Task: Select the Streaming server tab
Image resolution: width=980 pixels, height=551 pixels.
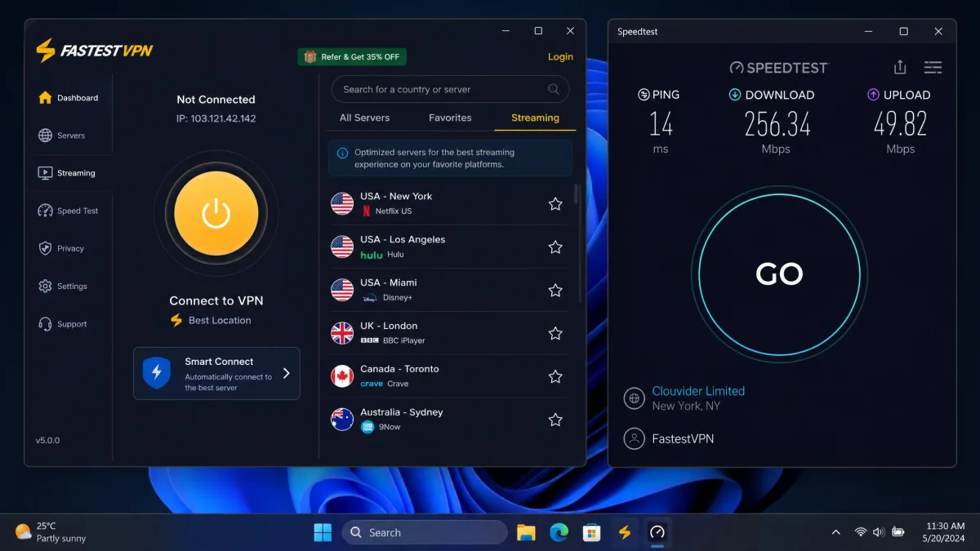Action: [535, 118]
